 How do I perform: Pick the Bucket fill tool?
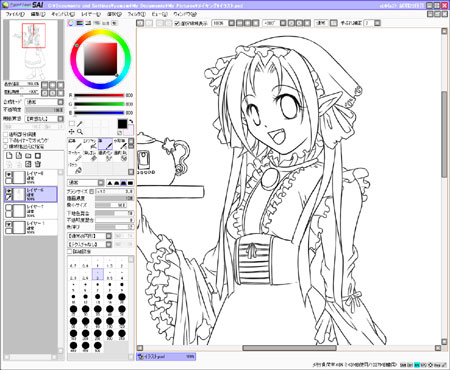[75, 169]
